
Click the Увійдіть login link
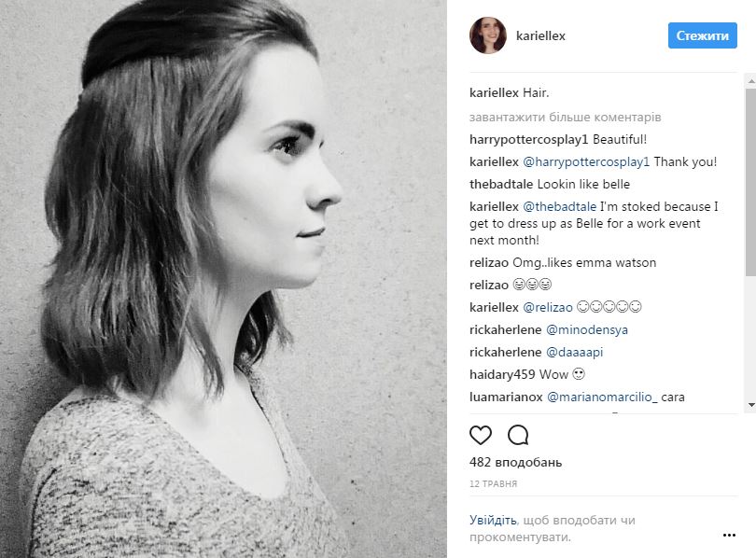pos(493,521)
